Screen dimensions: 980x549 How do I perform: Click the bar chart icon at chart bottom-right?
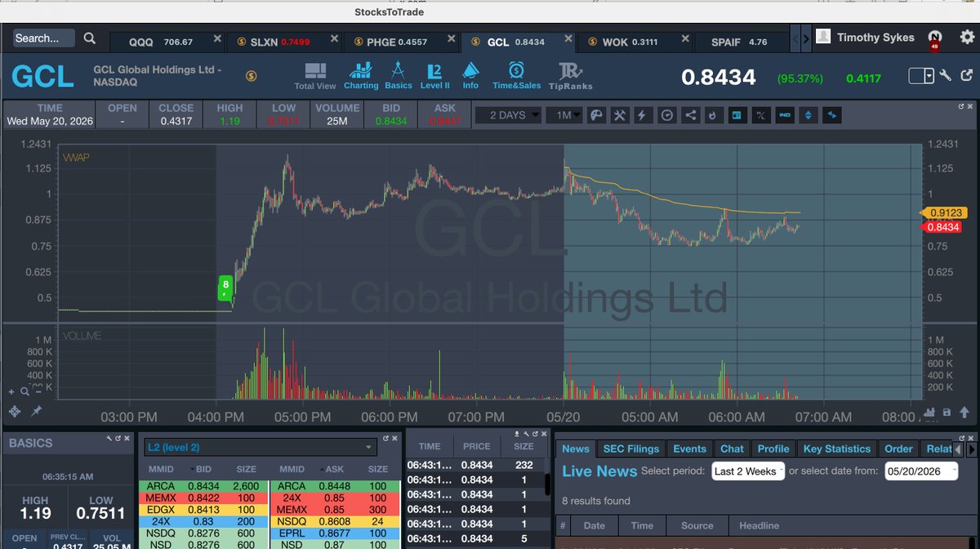click(930, 413)
